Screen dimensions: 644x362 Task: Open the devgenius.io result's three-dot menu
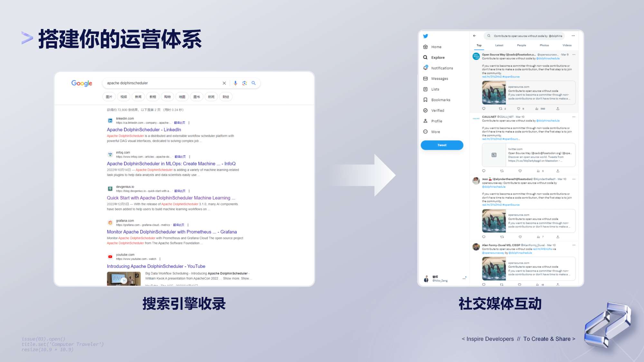click(189, 191)
